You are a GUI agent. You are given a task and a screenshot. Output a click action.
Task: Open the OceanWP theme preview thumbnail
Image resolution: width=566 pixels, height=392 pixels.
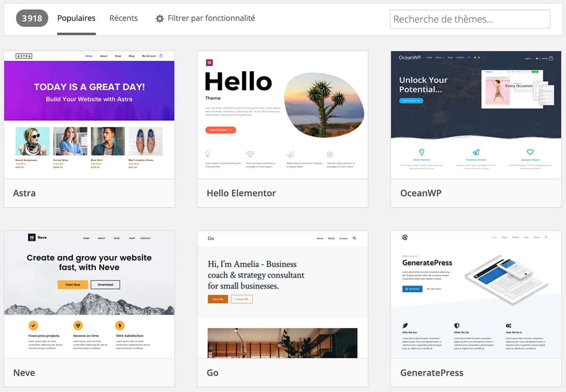[476, 115]
